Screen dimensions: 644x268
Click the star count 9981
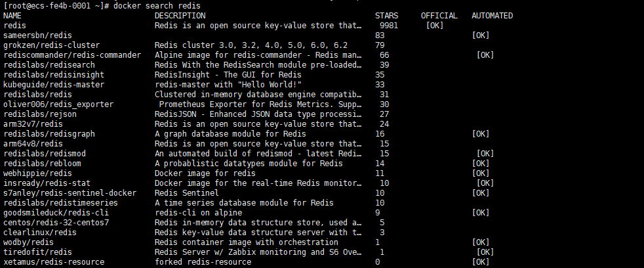point(389,26)
